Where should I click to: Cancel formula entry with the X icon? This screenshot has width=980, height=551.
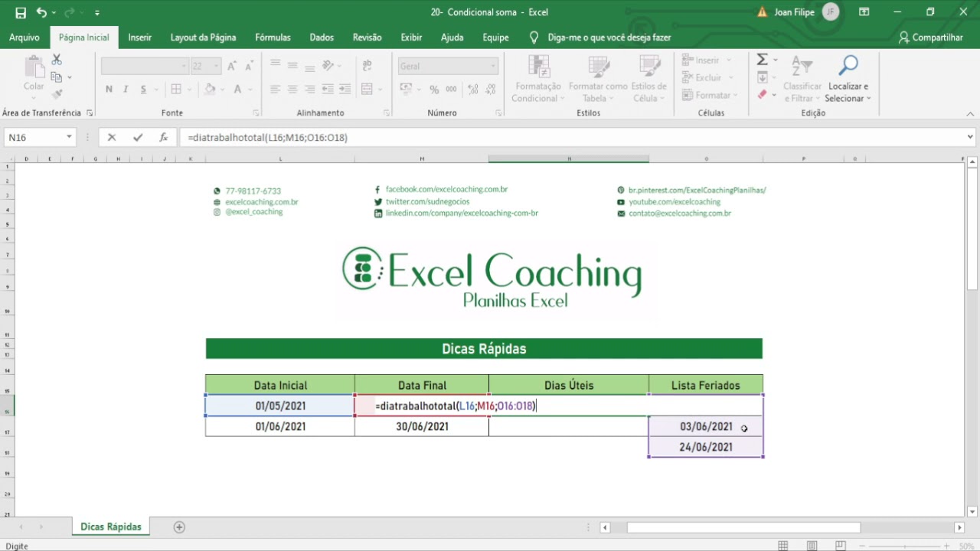click(x=112, y=138)
